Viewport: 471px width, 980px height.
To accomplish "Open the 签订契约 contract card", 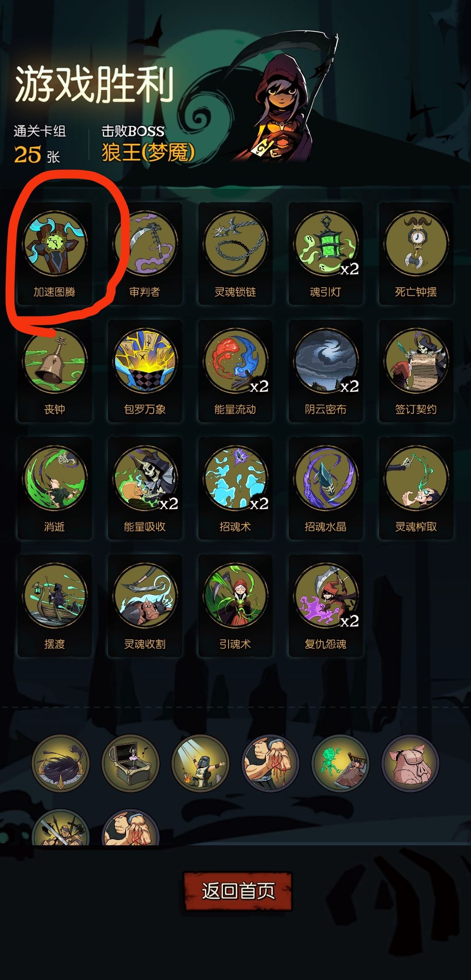I will [x=416, y=371].
